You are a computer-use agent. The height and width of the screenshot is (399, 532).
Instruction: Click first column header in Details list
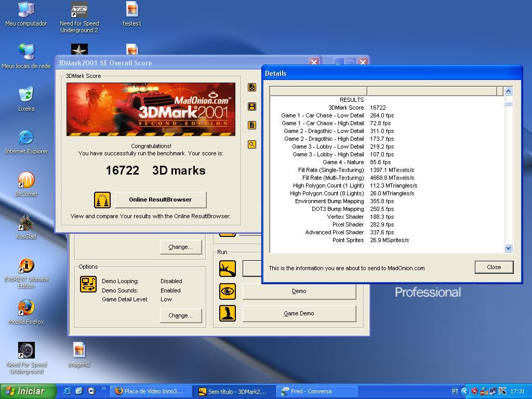pos(318,91)
